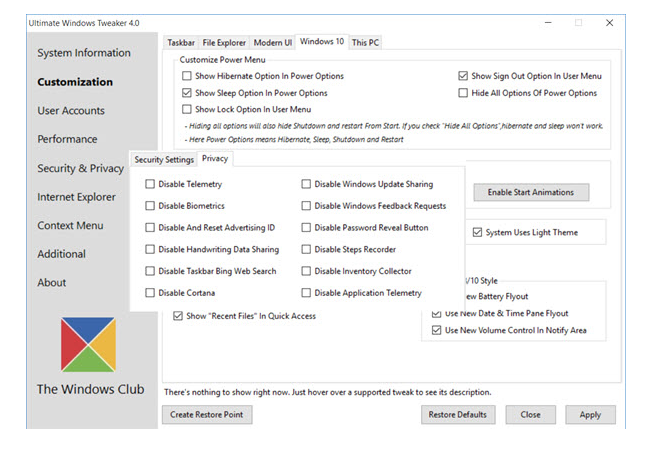Screen dimensions: 646x449
Task: Check Disable Windows Update Sharing
Action: click(306, 184)
